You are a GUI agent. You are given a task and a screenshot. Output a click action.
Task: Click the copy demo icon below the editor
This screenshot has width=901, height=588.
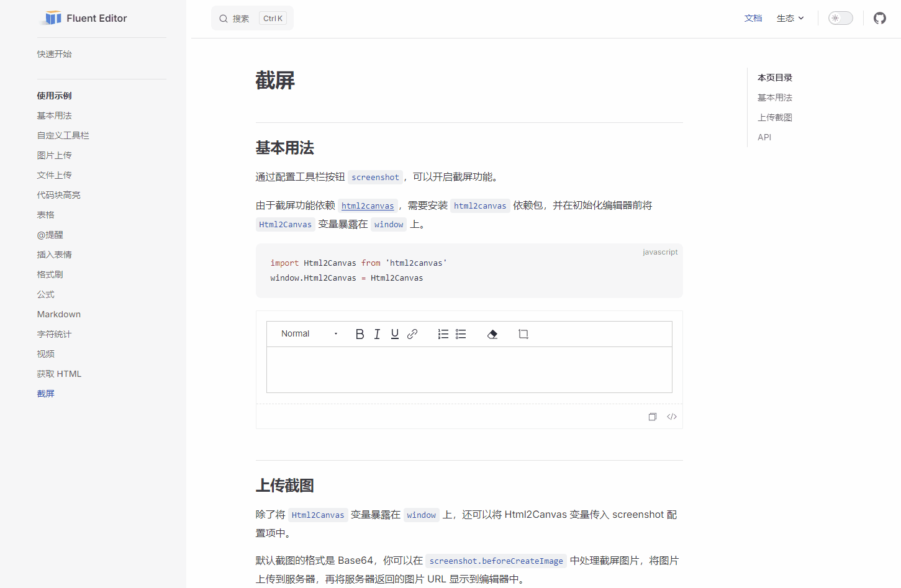[x=652, y=416]
